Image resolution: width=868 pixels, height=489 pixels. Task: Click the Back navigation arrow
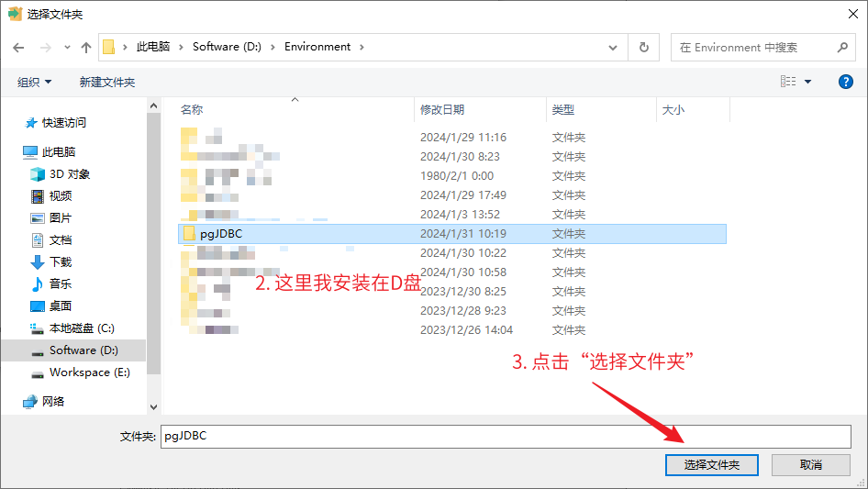point(17,47)
